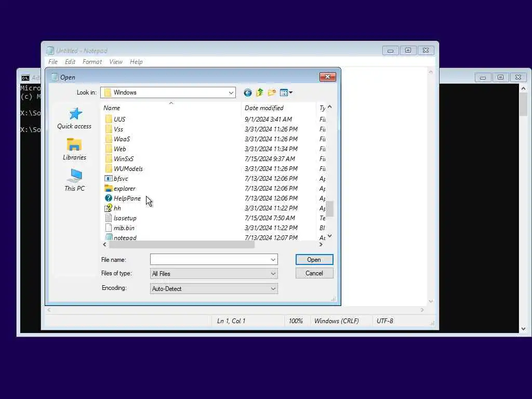Expand the Look in folder dropdown
This screenshot has height=399, width=532.
(x=231, y=92)
